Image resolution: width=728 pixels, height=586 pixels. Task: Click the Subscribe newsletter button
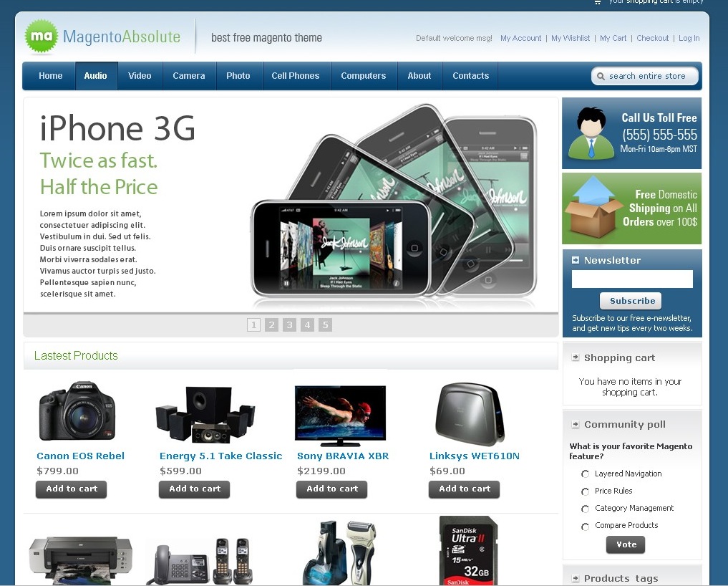(x=631, y=301)
